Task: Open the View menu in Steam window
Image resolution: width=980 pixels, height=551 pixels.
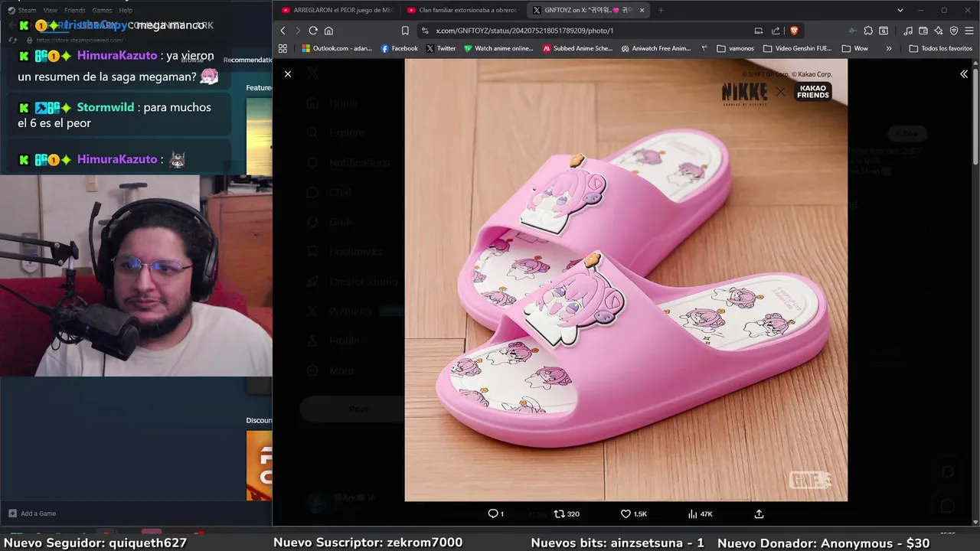Action: click(x=51, y=10)
